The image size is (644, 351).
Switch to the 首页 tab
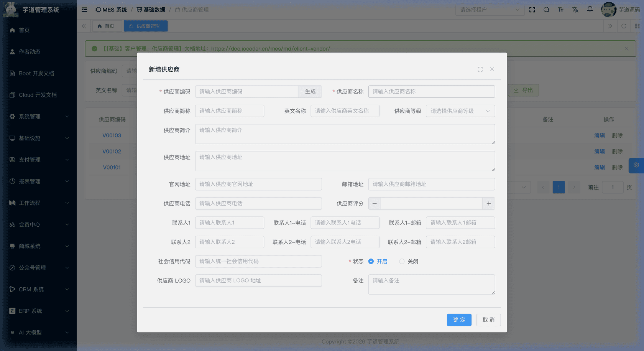point(107,26)
